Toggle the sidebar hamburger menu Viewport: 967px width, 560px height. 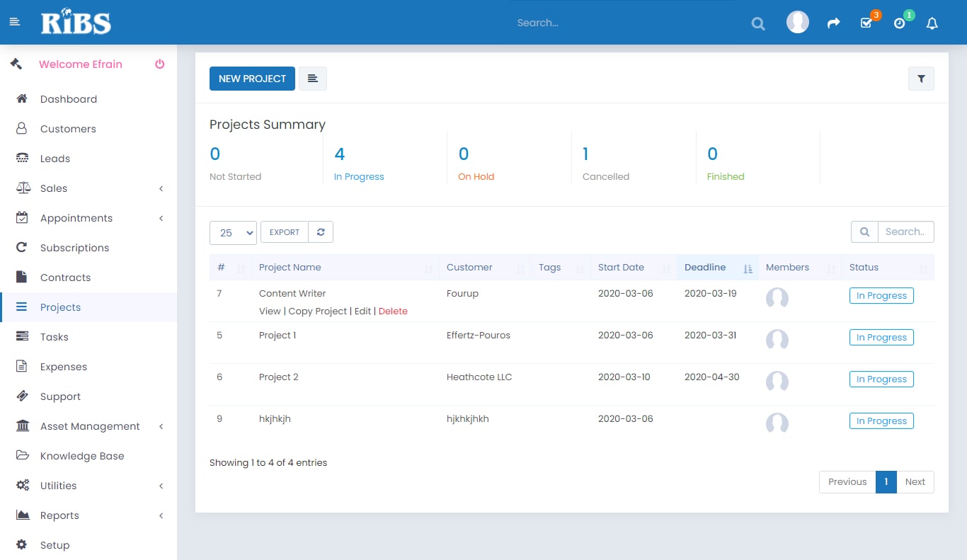[14, 22]
